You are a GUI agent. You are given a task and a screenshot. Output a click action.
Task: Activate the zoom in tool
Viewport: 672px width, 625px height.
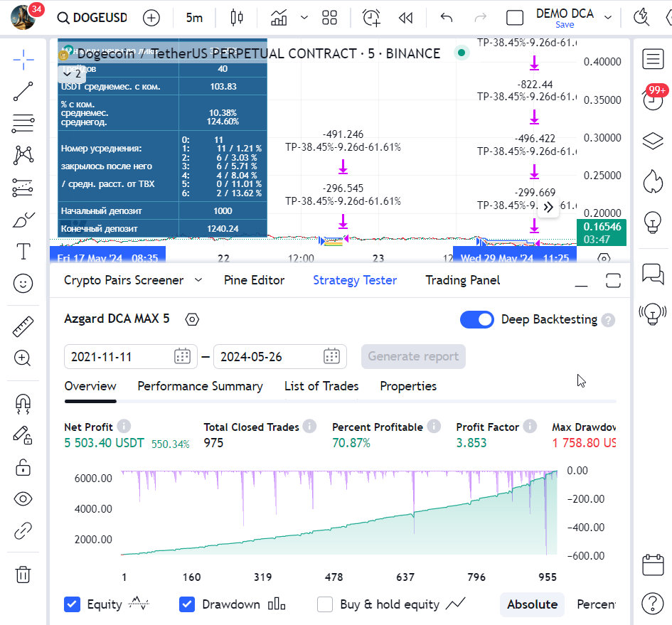click(x=23, y=358)
